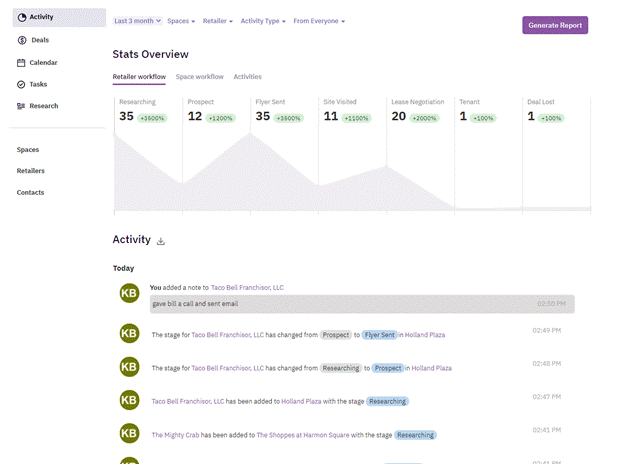Open the Last 3 month dropdown
624x464 pixels.
tap(138, 21)
